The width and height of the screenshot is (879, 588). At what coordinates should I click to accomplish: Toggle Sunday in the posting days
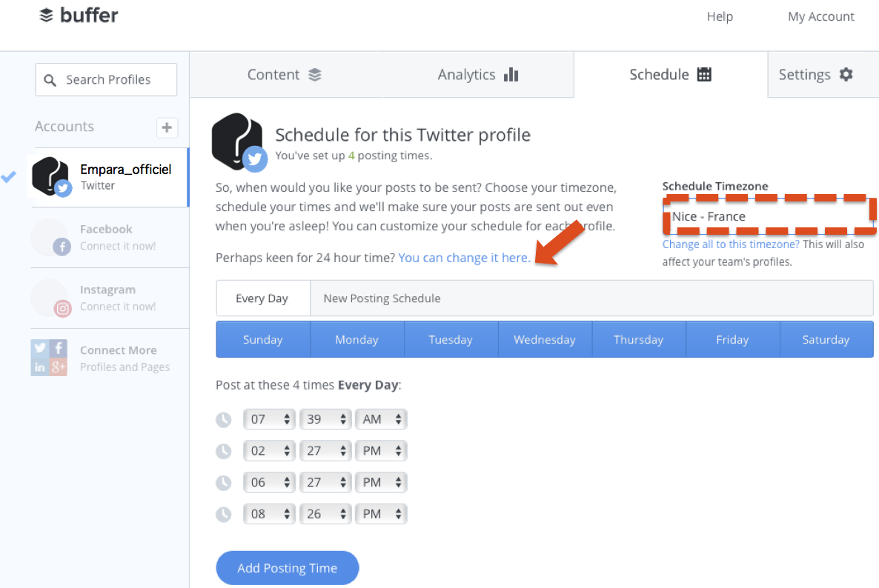coord(263,339)
